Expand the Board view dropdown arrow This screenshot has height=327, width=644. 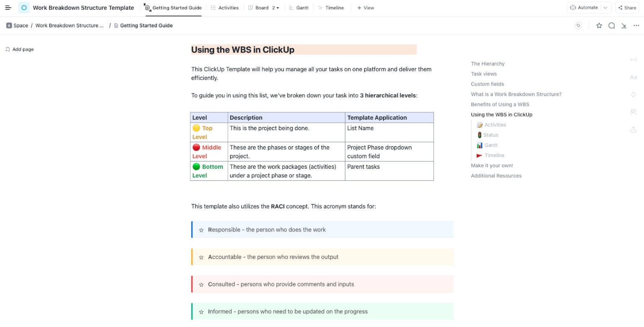277,8
